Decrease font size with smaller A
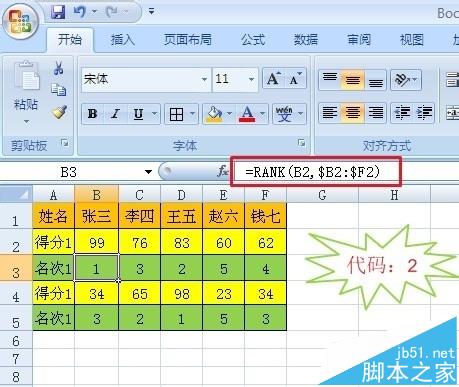459x387 pixels. pos(295,79)
